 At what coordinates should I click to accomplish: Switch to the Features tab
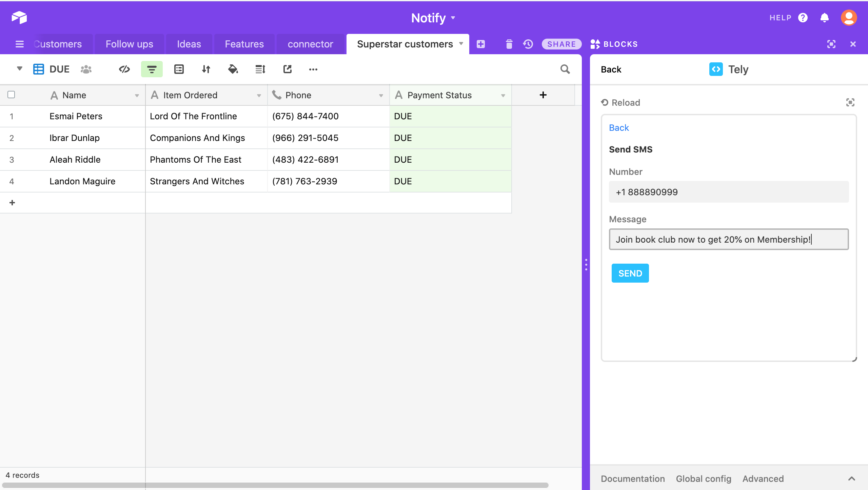pyautogui.click(x=244, y=44)
